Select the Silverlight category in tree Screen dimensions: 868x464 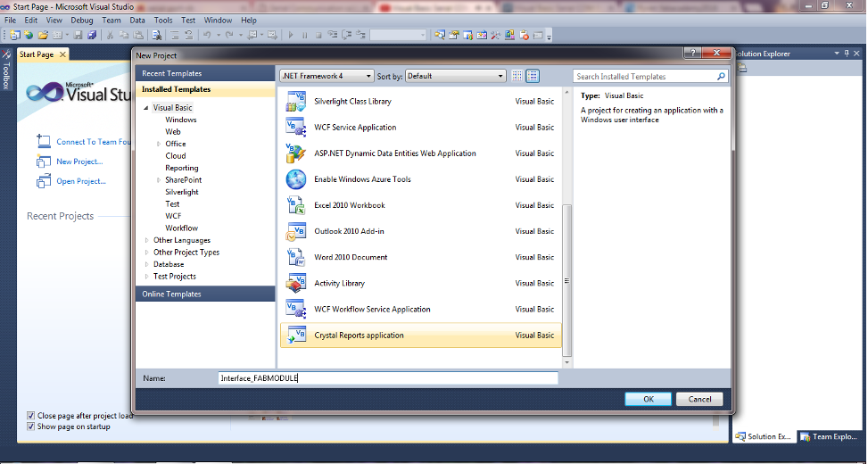182,192
